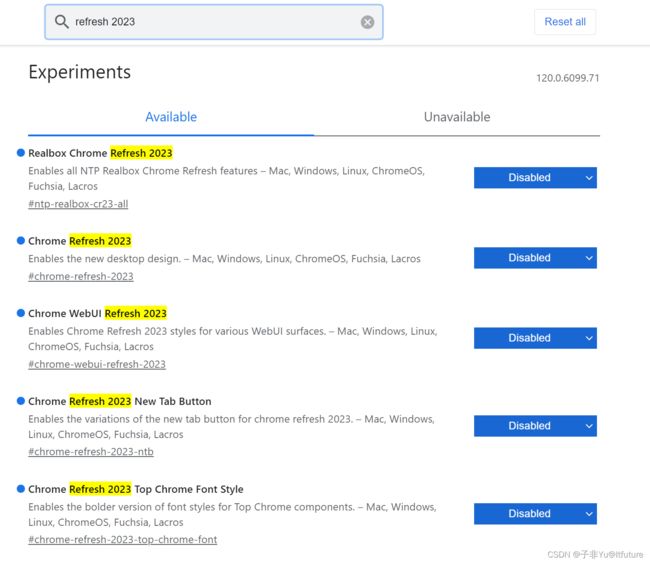
Task: Click blue dot beside Refresh 2023 New Tab Button
Action: coord(21,401)
